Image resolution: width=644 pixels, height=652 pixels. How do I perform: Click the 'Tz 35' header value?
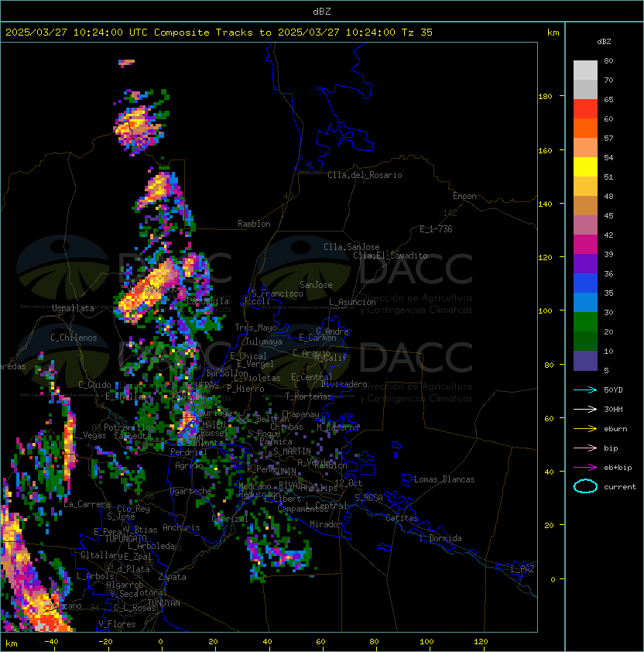[x=417, y=33]
